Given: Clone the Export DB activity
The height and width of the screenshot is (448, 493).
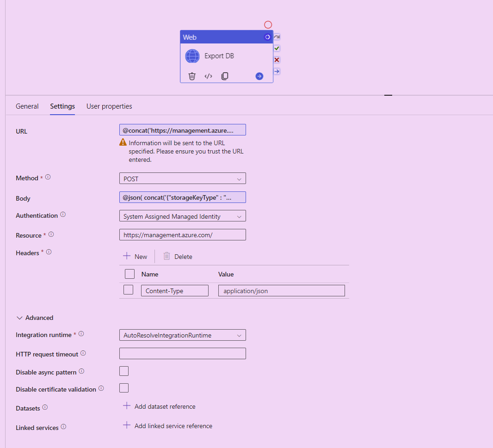Looking at the screenshot, I should tap(225, 76).
